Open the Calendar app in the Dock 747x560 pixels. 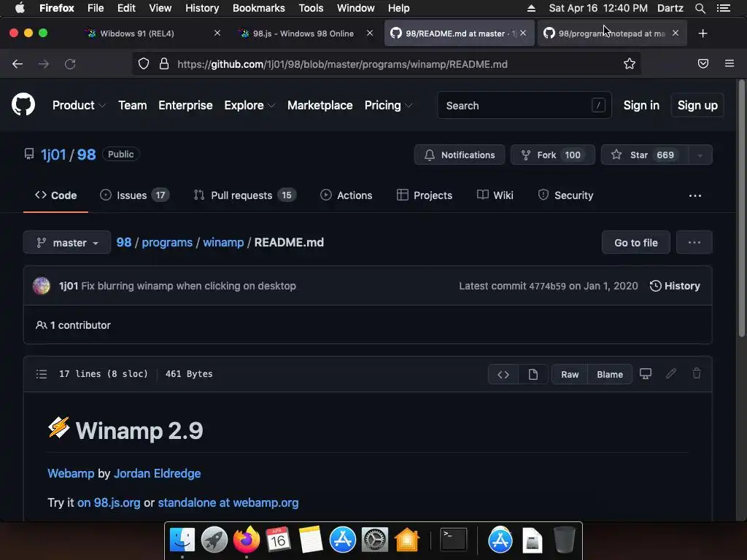[x=278, y=540]
